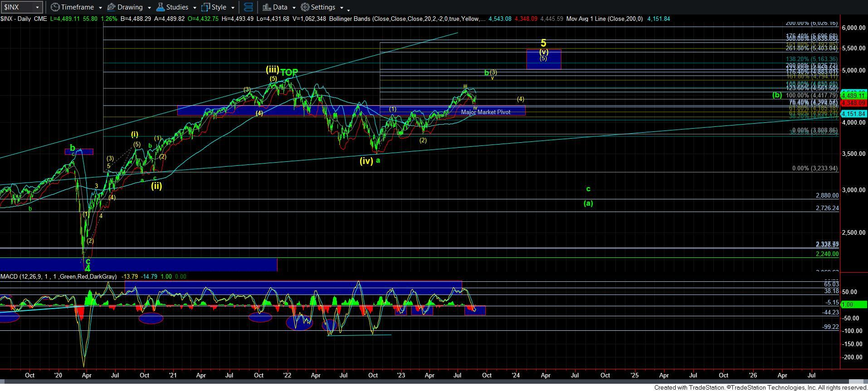Click the Style icon
The image size is (868, 391).
pyautogui.click(x=205, y=7)
